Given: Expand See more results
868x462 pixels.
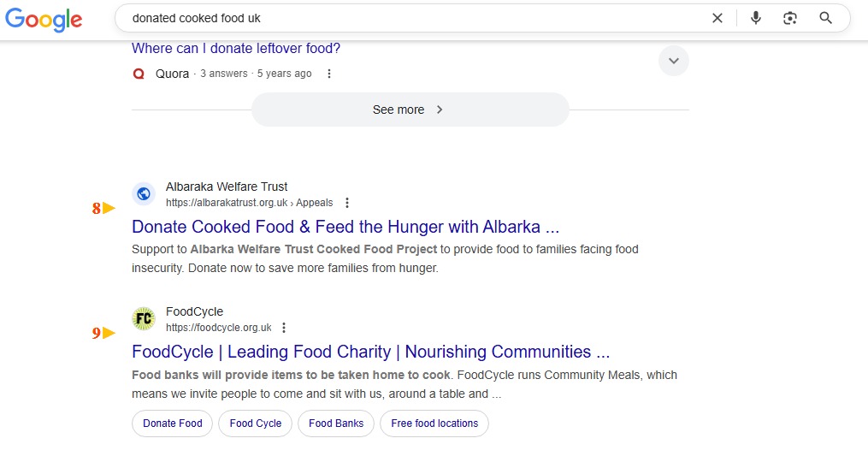Looking at the screenshot, I should pos(410,110).
